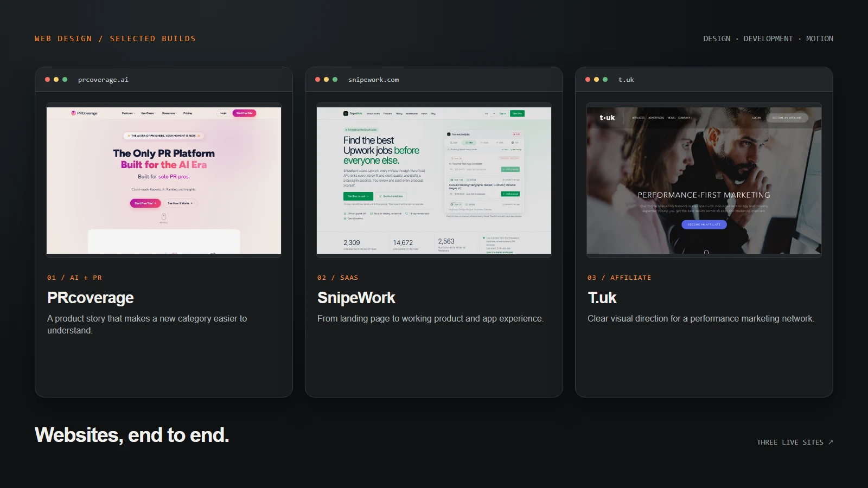Click the red window dot on the prcoverage.ai card
868x488 pixels.
48,80
